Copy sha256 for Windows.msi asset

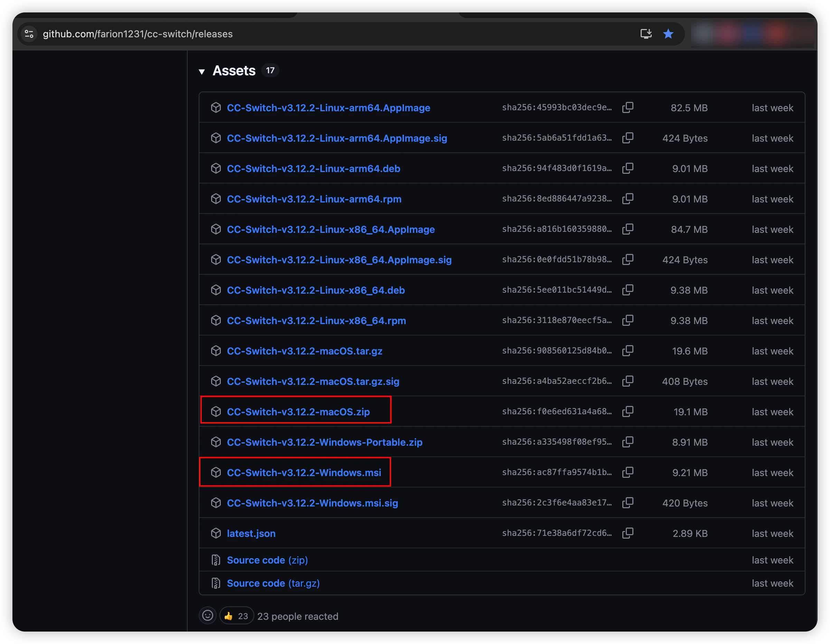pos(628,472)
